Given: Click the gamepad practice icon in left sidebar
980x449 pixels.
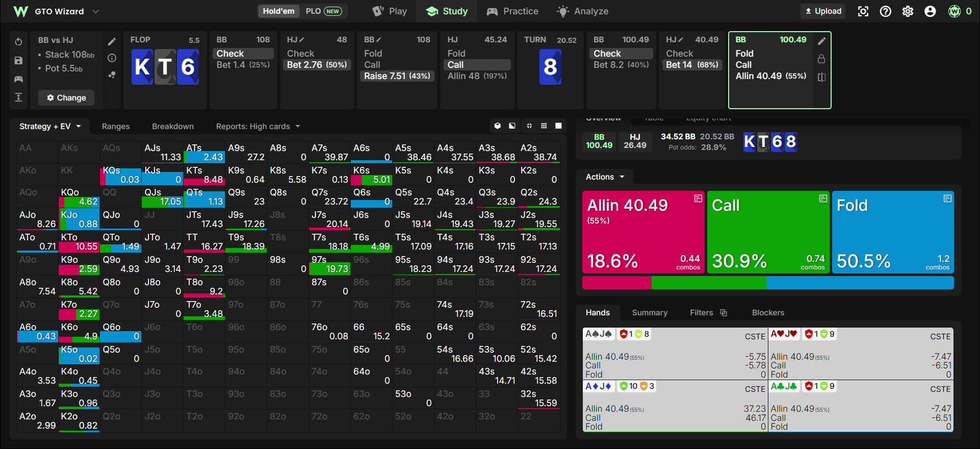Looking at the screenshot, I should click(x=18, y=79).
